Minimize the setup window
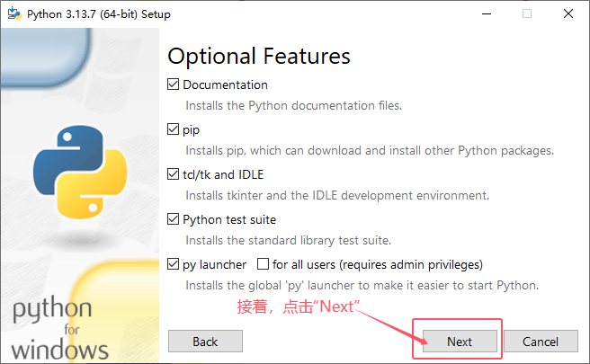 click(x=487, y=13)
